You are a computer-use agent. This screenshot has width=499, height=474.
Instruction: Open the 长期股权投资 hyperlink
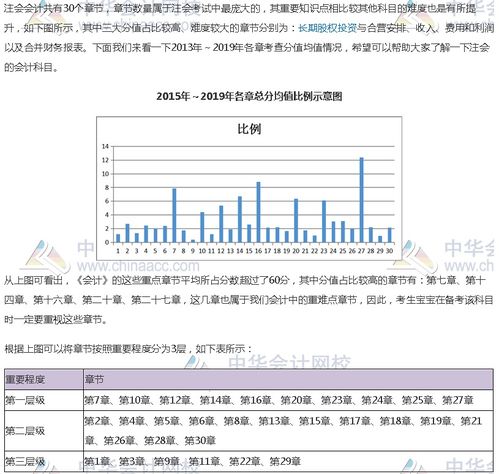pos(327,28)
